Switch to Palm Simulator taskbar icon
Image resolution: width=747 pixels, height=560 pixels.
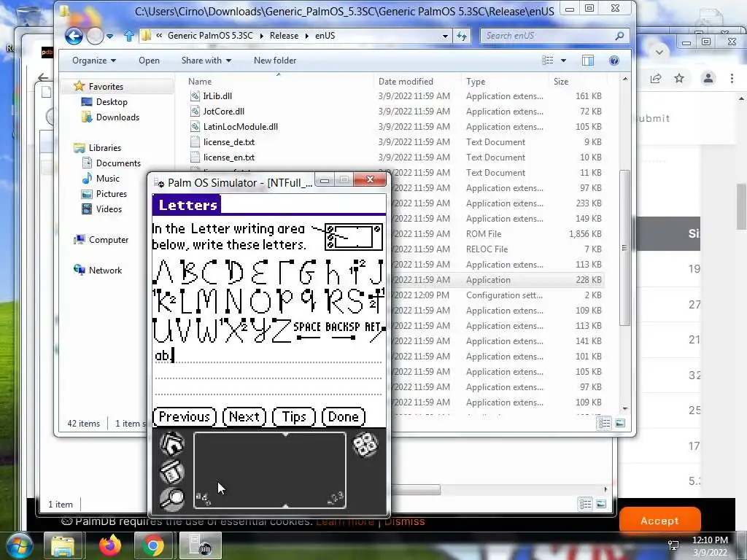point(201,545)
